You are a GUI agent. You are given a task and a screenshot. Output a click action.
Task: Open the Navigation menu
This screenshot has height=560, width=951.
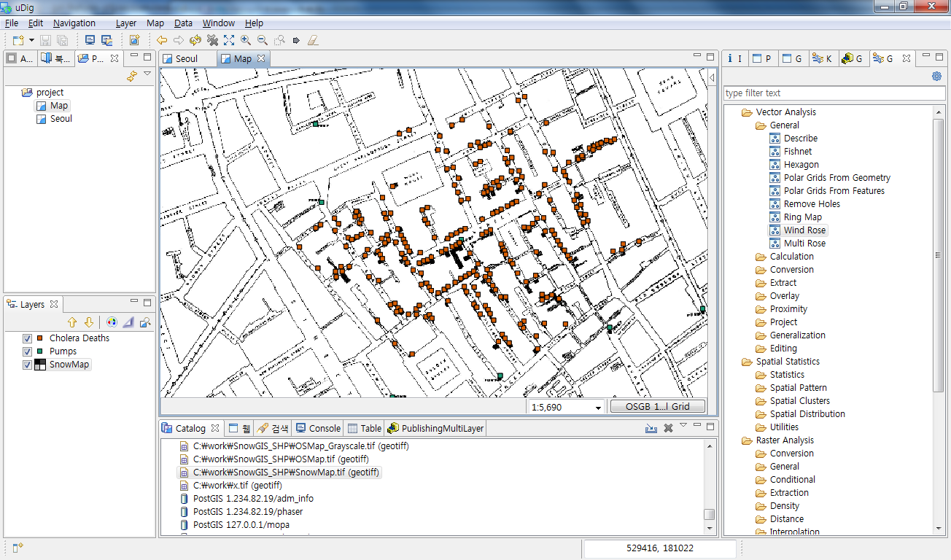74,23
